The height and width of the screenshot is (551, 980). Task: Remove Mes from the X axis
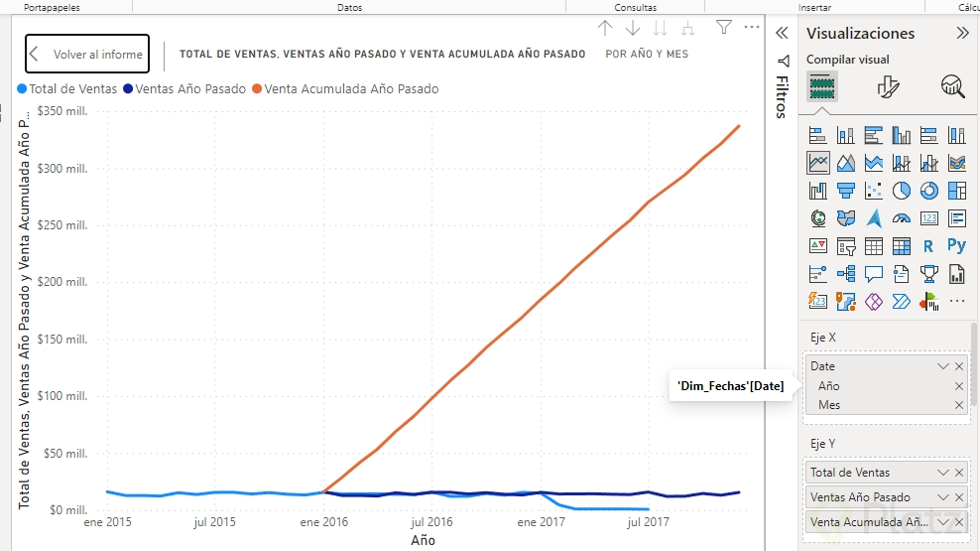[x=959, y=405]
